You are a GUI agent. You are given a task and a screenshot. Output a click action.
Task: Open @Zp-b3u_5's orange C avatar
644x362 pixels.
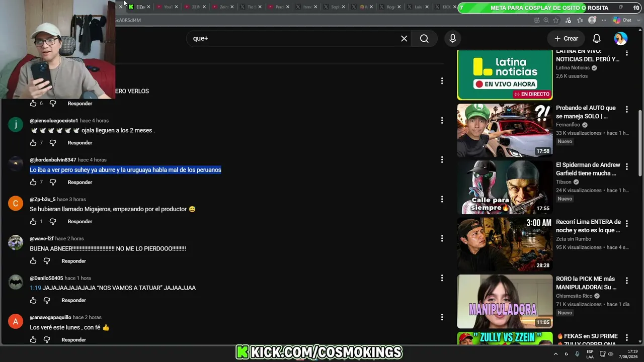tap(16, 203)
